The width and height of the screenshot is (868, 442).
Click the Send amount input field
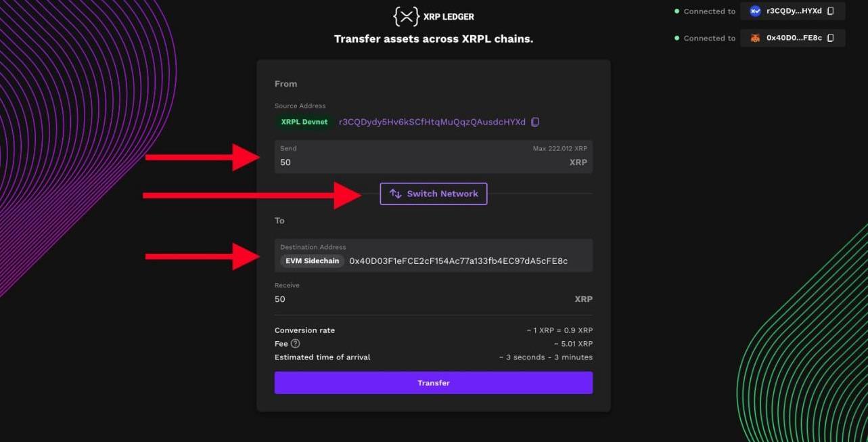[406, 162]
